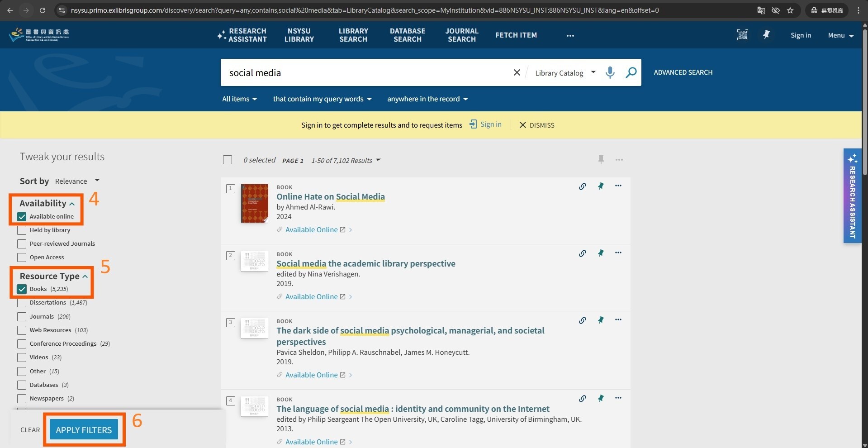Click the Online Hate book cover thumbnail
Image resolution: width=868 pixels, height=448 pixels.
(x=254, y=203)
